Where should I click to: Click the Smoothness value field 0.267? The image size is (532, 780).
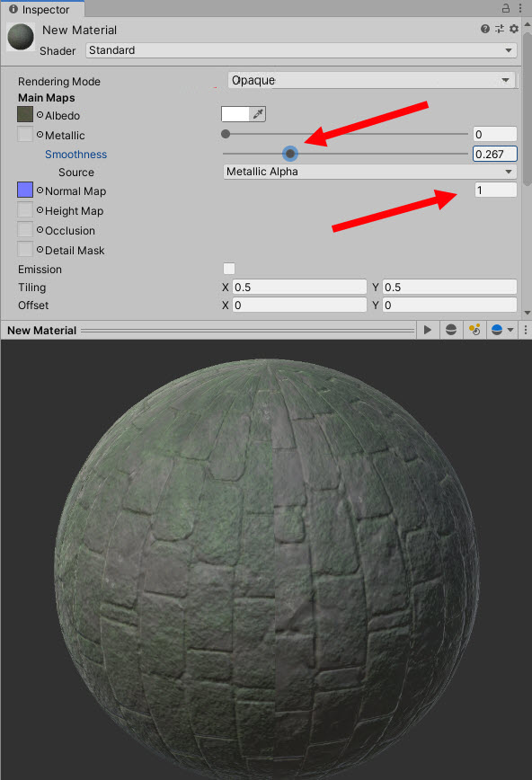[x=494, y=154]
